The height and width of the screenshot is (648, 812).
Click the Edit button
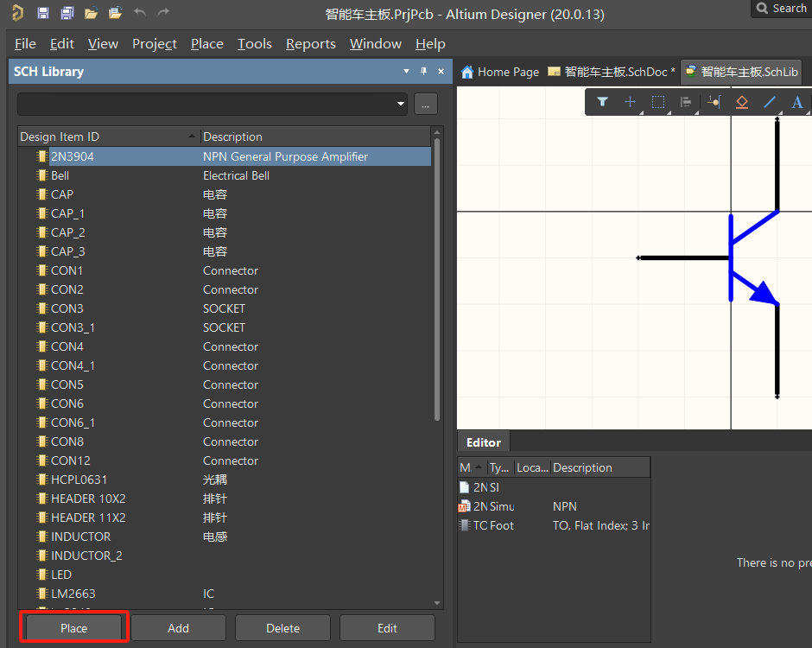(x=387, y=628)
